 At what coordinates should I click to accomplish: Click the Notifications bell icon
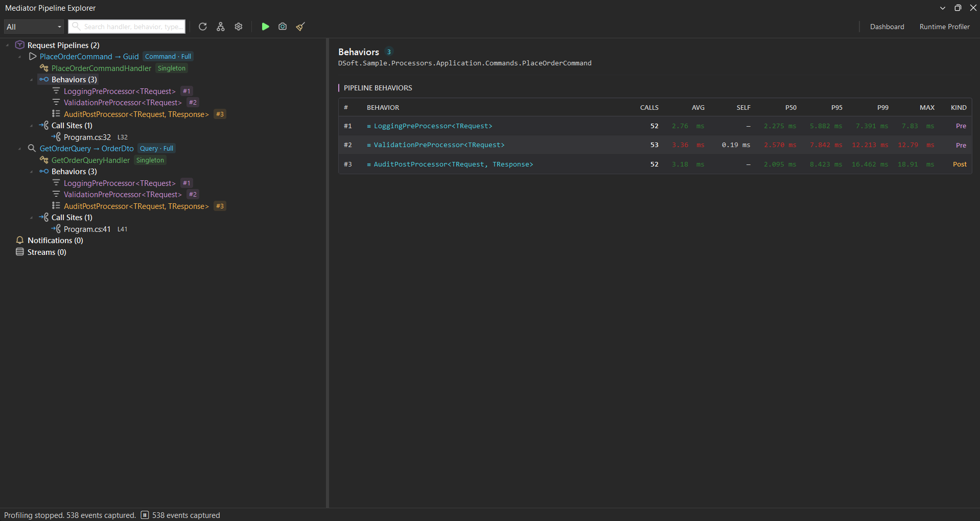[x=20, y=240]
